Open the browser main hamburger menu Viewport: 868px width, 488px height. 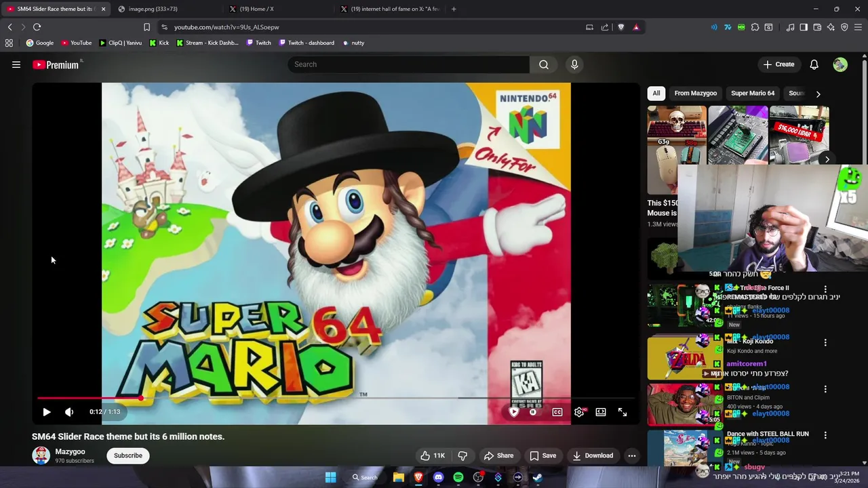tap(859, 27)
